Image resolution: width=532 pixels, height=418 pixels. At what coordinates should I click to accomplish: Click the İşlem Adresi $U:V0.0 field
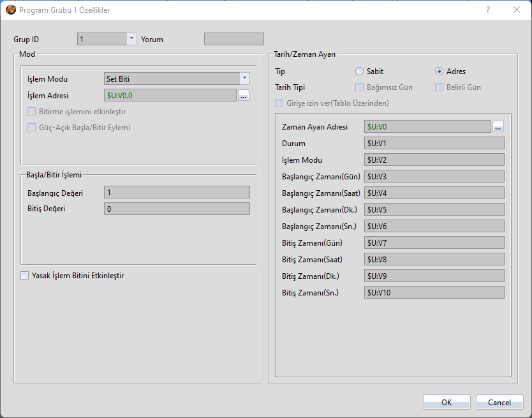point(170,95)
